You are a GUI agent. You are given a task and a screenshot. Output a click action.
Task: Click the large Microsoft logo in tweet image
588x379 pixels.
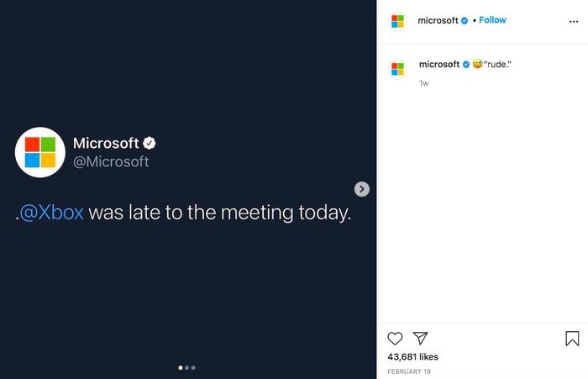pyautogui.click(x=40, y=152)
